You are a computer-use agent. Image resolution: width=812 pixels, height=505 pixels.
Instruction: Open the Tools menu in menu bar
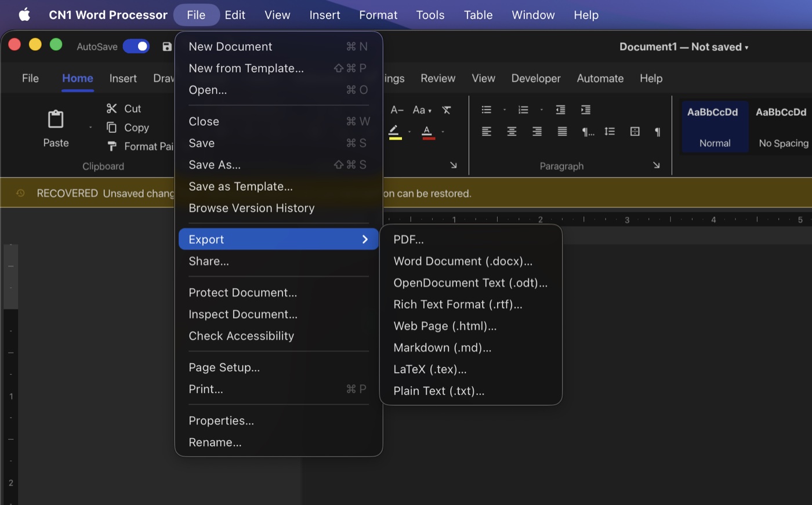tap(430, 15)
